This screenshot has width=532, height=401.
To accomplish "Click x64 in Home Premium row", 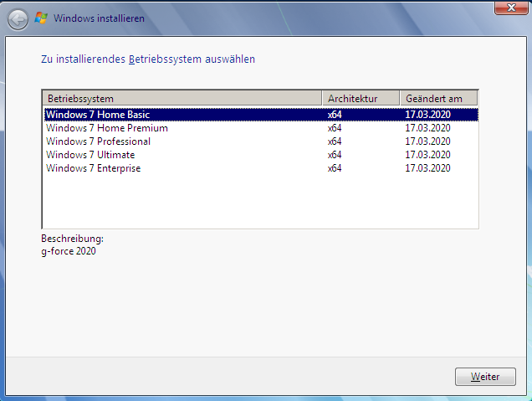I will pos(335,128).
